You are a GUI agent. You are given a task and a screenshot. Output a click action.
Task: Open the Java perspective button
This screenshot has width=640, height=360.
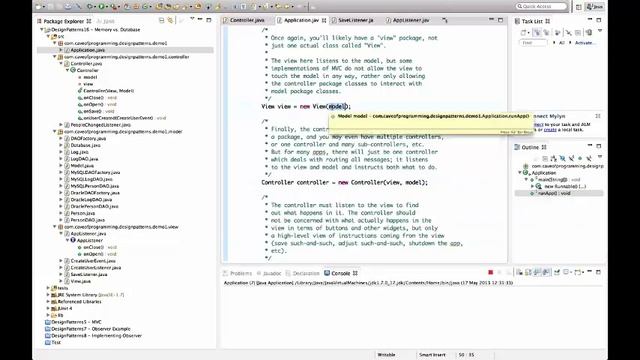coord(595,7)
